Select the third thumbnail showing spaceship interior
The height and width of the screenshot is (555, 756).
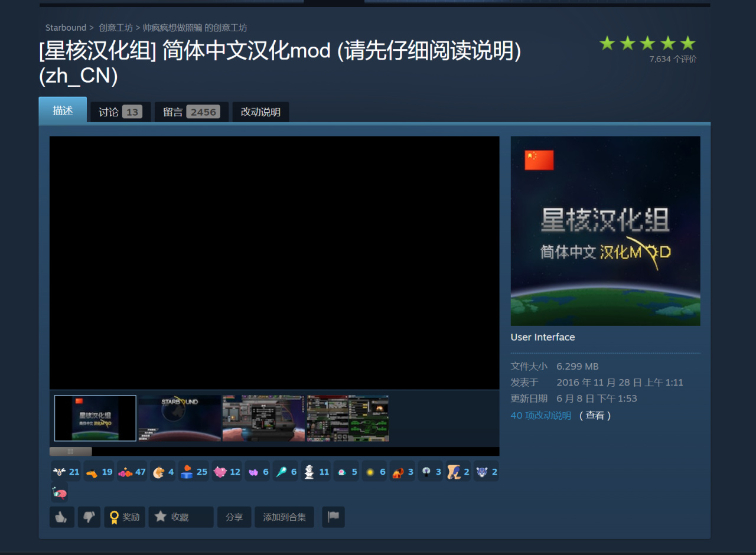pos(264,418)
